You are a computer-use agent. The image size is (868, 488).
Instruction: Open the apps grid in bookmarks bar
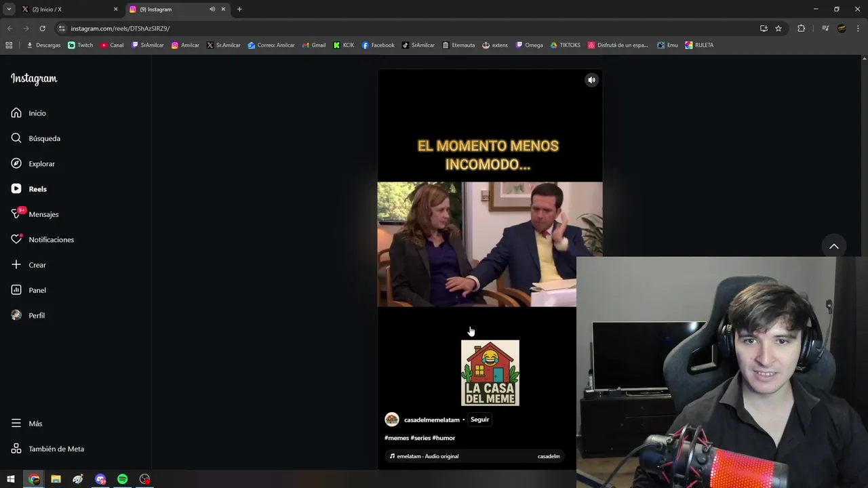(9, 45)
